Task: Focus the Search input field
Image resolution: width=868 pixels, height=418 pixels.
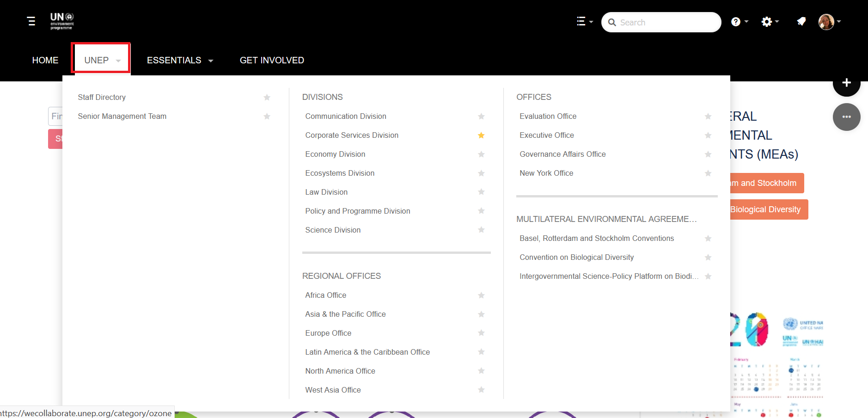Action: tap(661, 22)
